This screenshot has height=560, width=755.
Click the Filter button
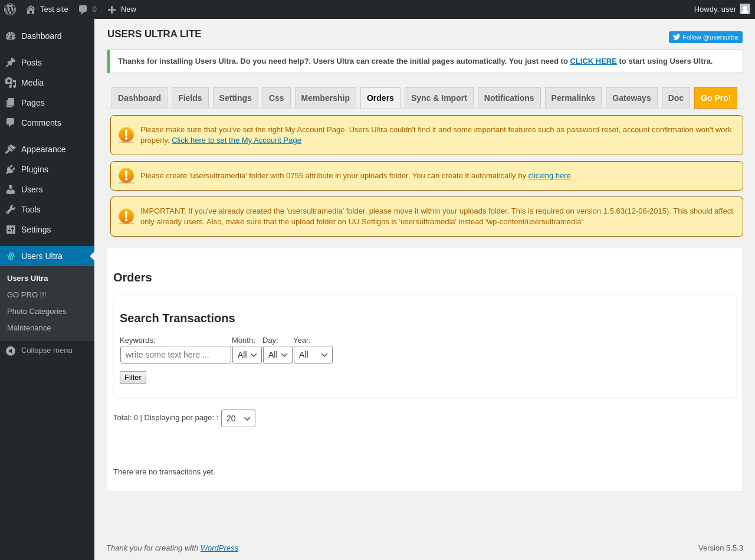click(x=133, y=378)
